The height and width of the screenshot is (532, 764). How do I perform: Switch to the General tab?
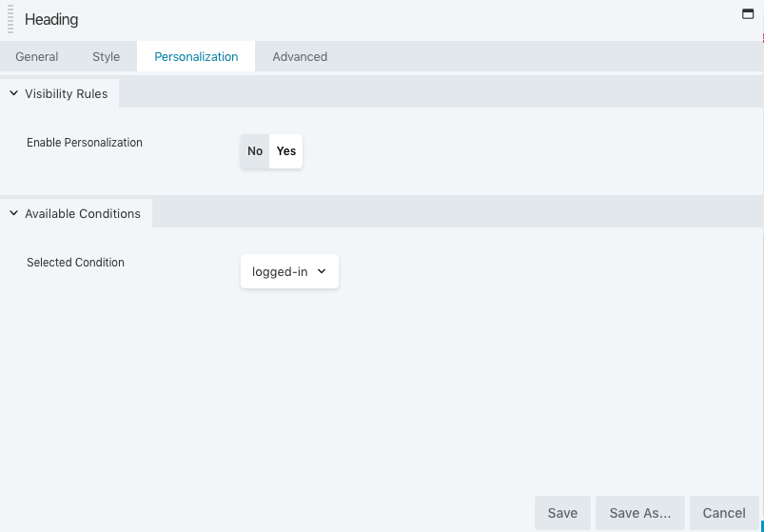pos(36,56)
